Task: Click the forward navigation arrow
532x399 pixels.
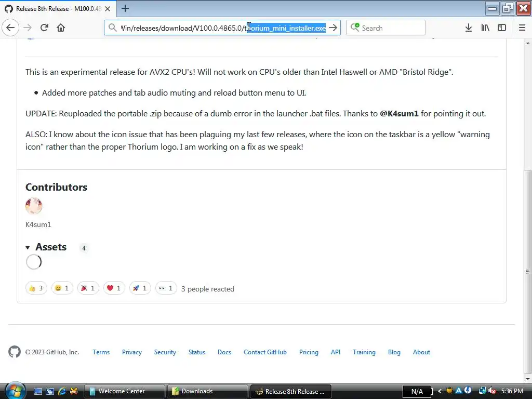Action: click(28, 28)
